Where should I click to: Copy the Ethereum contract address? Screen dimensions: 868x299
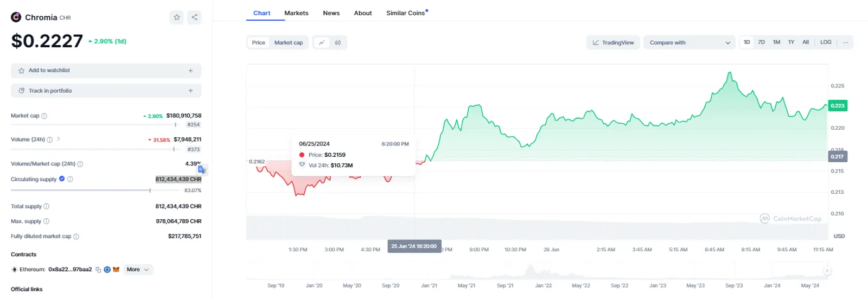(98, 270)
